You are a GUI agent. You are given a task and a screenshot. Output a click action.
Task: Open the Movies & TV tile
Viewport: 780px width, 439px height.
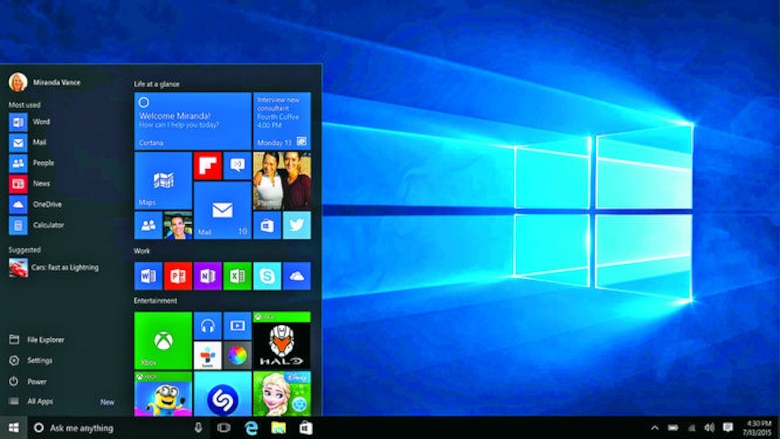click(x=237, y=326)
